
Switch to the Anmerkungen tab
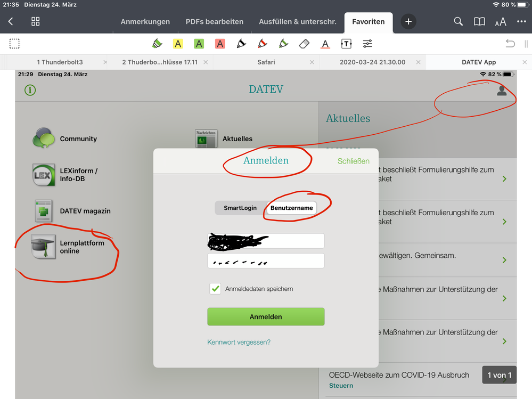(145, 22)
